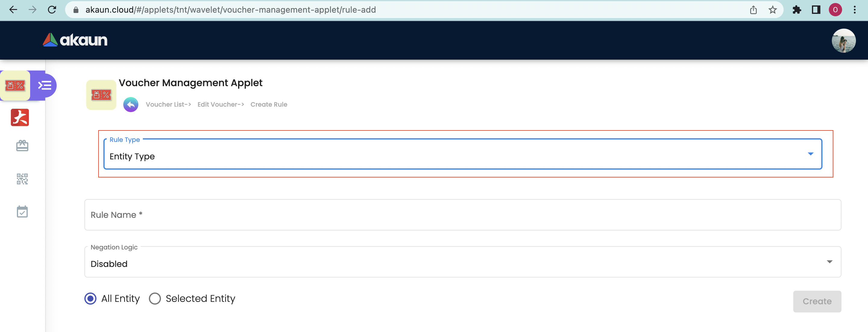Screen dimensions: 868x332
Task: Reload the page in browser
Action: coord(52,10)
